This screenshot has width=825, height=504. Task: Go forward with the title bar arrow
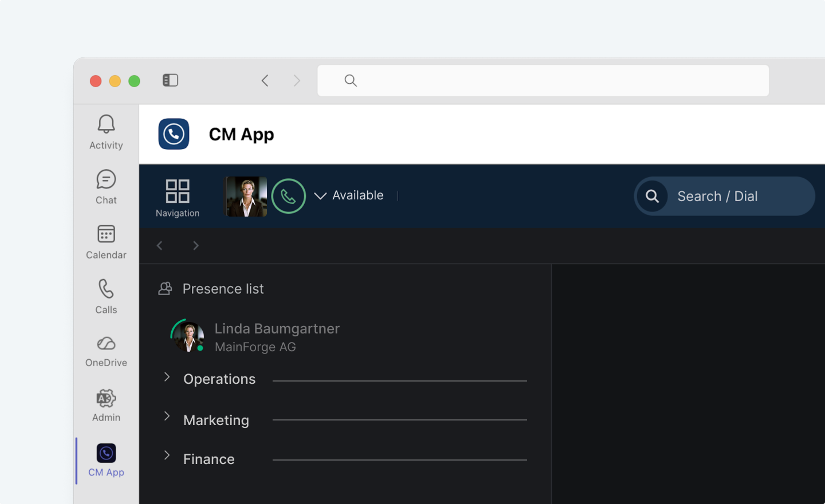click(x=297, y=80)
